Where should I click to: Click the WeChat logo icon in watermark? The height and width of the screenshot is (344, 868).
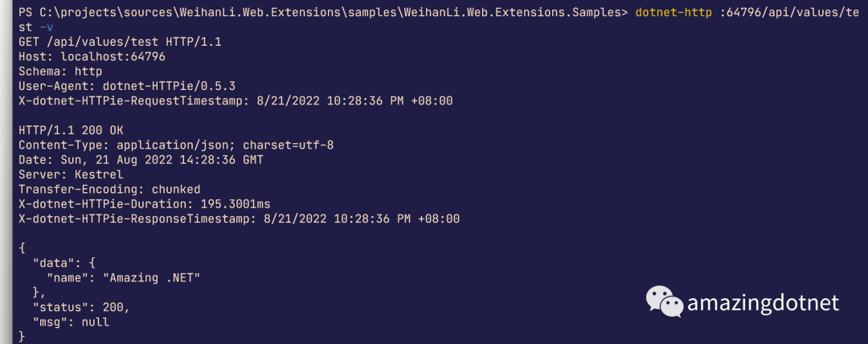tap(665, 302)
